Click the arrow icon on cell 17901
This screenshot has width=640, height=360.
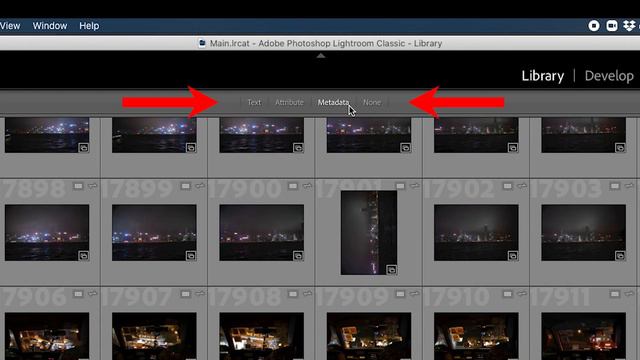point(415,186)
